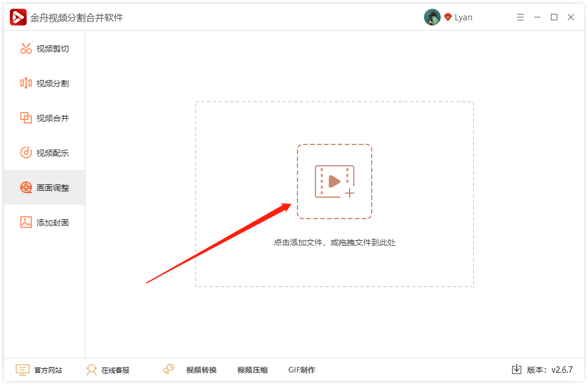This screenshot has height=385, width=588.
Task: Click the split icon for 视频分割
Action: point(26,83)
